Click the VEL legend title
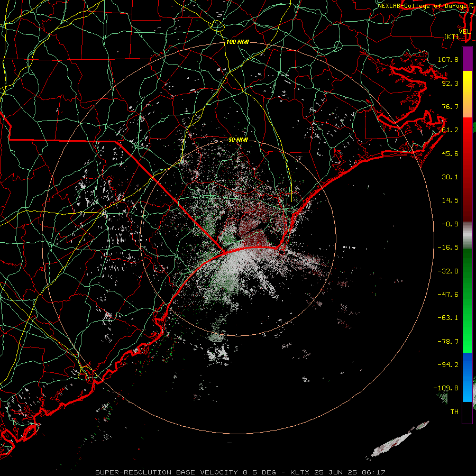This screenshot has height=476, width=476. tap(464, 32)
